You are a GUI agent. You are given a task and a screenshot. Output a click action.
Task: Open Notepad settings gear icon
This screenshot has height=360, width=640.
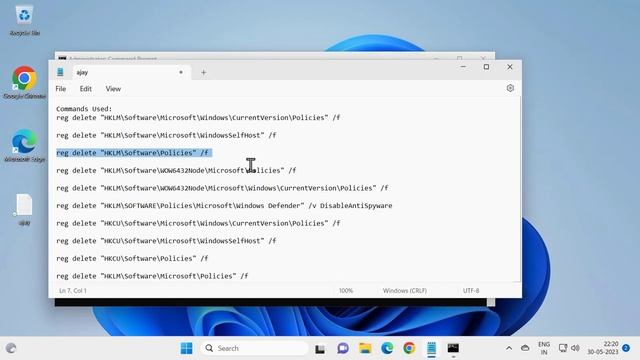click(510, 88)
